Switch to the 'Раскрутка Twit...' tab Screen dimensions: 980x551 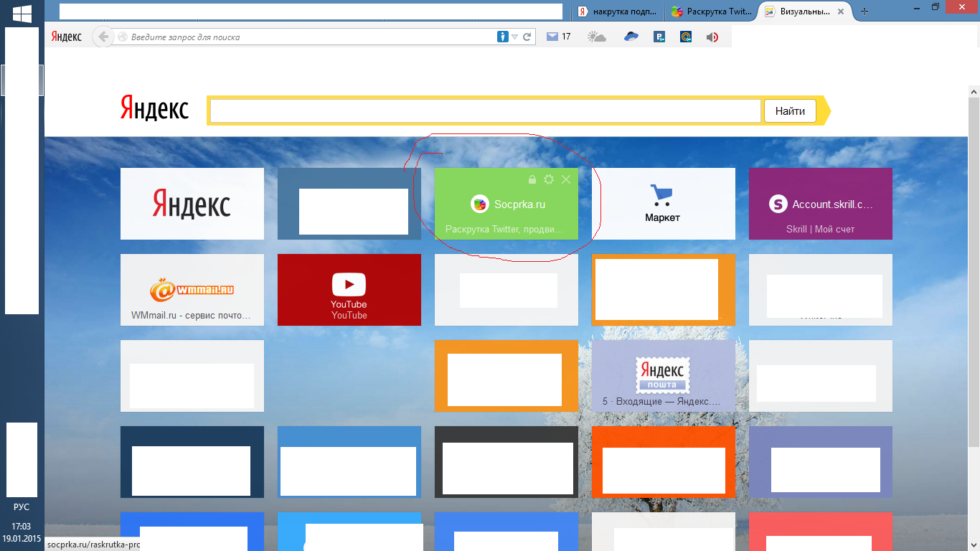[x=712, y=11]
